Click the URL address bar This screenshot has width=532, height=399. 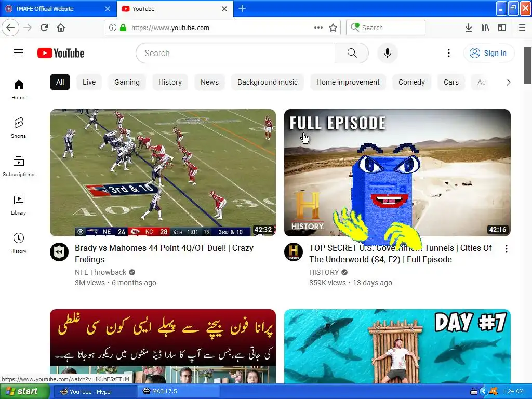pyautogui.click(x=222, y=28)
